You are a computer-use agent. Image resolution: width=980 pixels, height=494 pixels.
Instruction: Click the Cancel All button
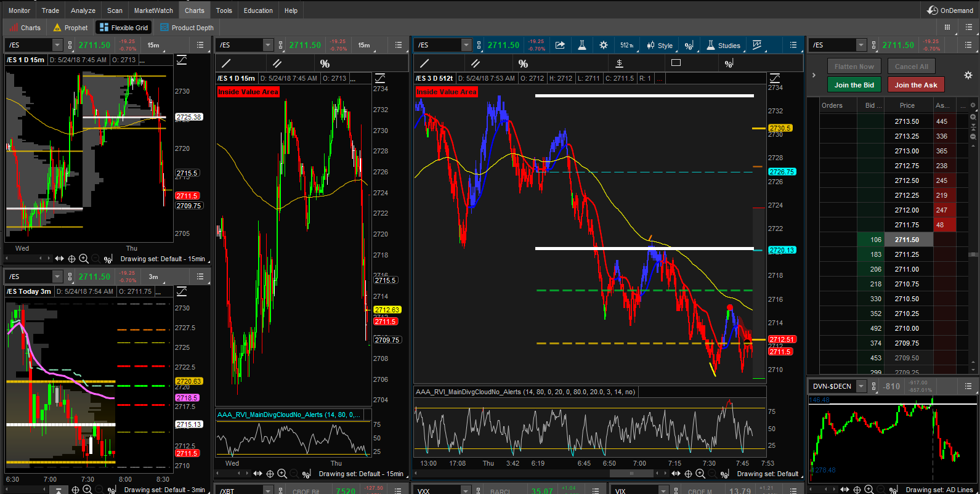coord(912,67)
